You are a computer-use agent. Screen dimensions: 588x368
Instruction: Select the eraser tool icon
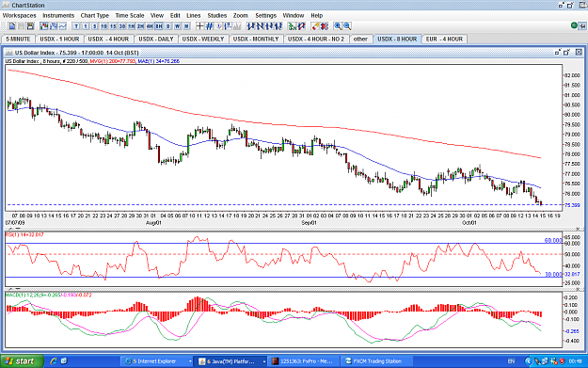[315, 26]
